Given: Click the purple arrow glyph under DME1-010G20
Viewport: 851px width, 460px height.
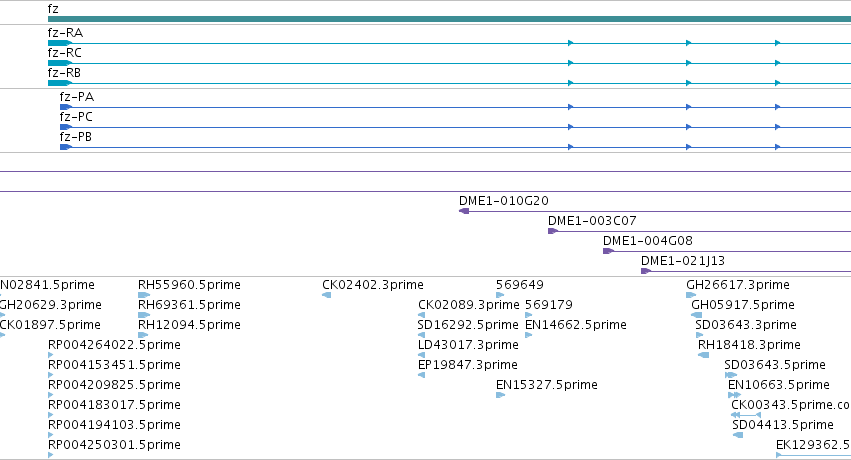Looking at the screenshot, I should coord(464,211).
